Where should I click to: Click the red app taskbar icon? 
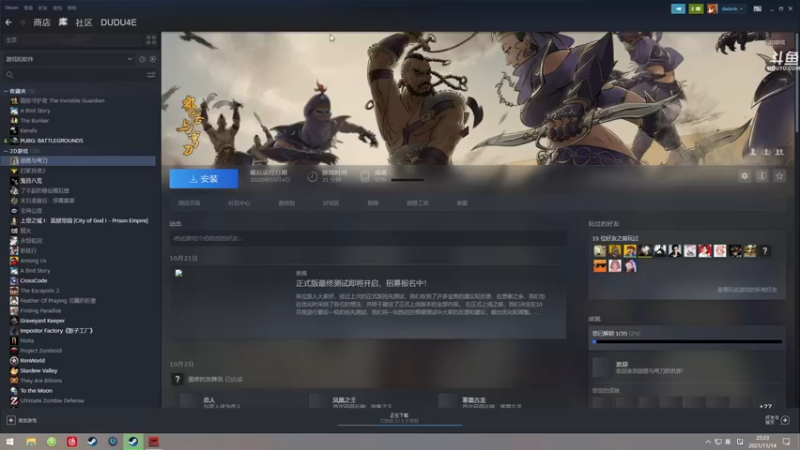[x=154, y=441]
